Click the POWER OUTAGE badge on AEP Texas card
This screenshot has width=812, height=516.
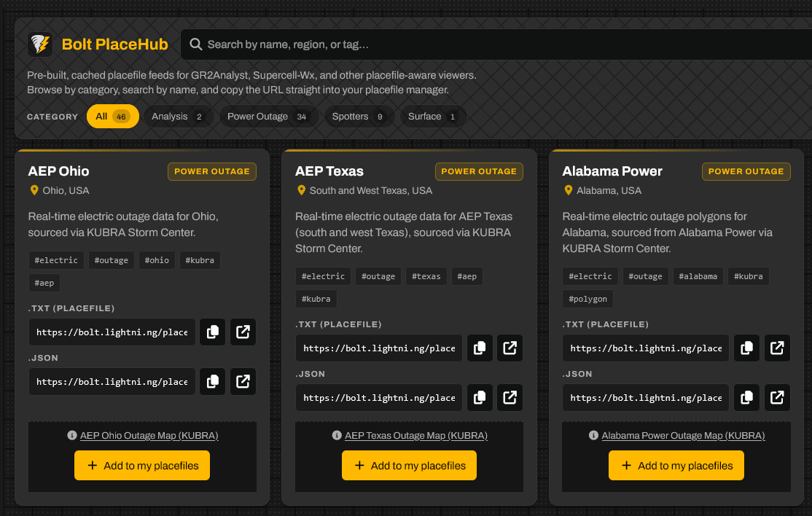pyautogui.click(x=479, y=171)
